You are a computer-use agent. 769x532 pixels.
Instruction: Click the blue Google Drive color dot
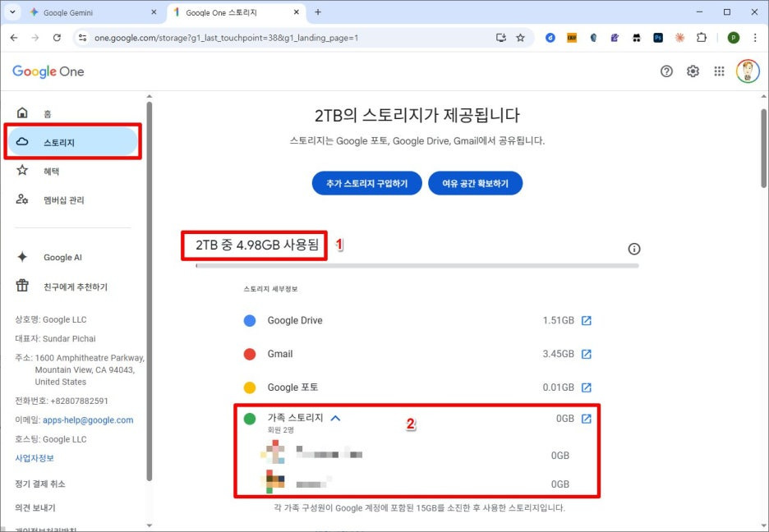point(250,320)
